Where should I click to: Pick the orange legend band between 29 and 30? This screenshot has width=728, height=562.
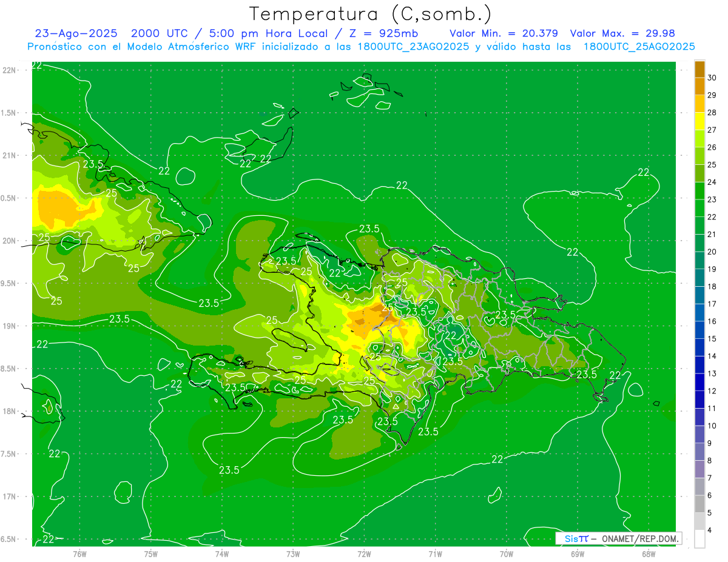(699, 87)
